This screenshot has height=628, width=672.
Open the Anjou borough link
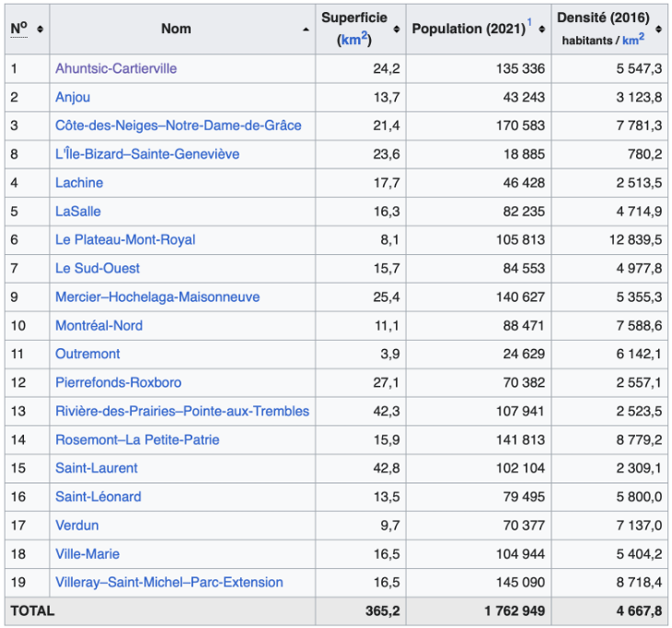(73, 97)
